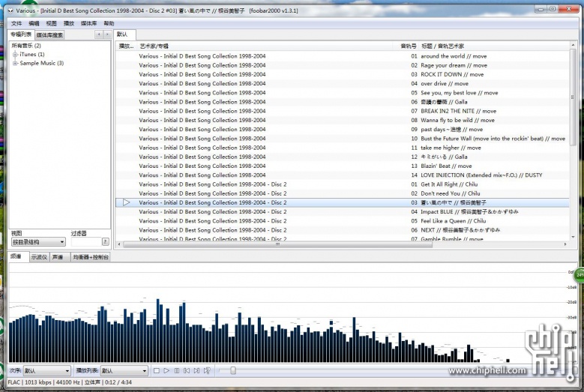Click the horizontal scrollbar left arrow
This screenshot has width=584, height=392.
[119, 244]
